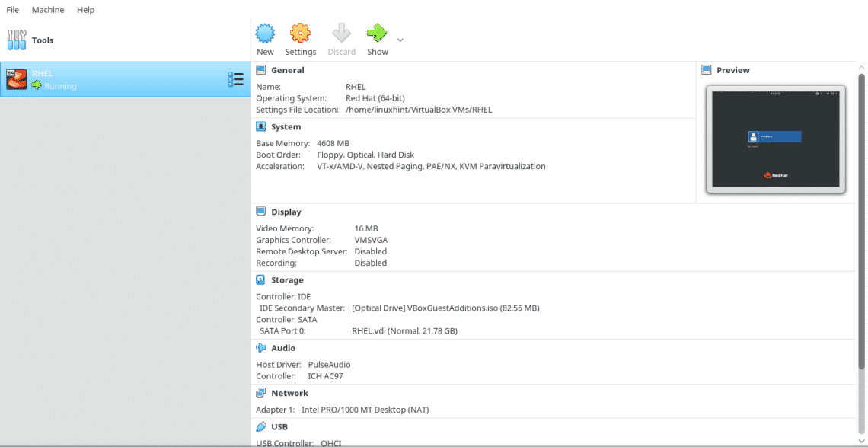Click the Remote Desktop Server Disabled value

(370, 251)
